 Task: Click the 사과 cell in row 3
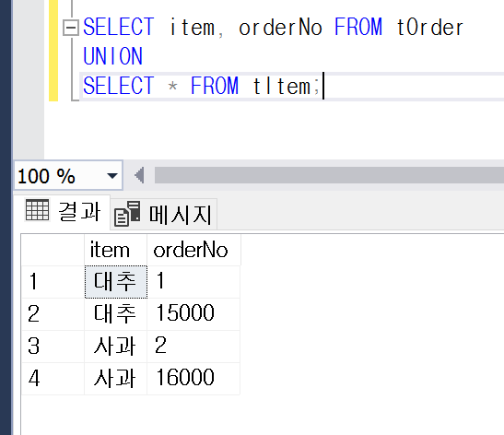click(x=116, y=347)
